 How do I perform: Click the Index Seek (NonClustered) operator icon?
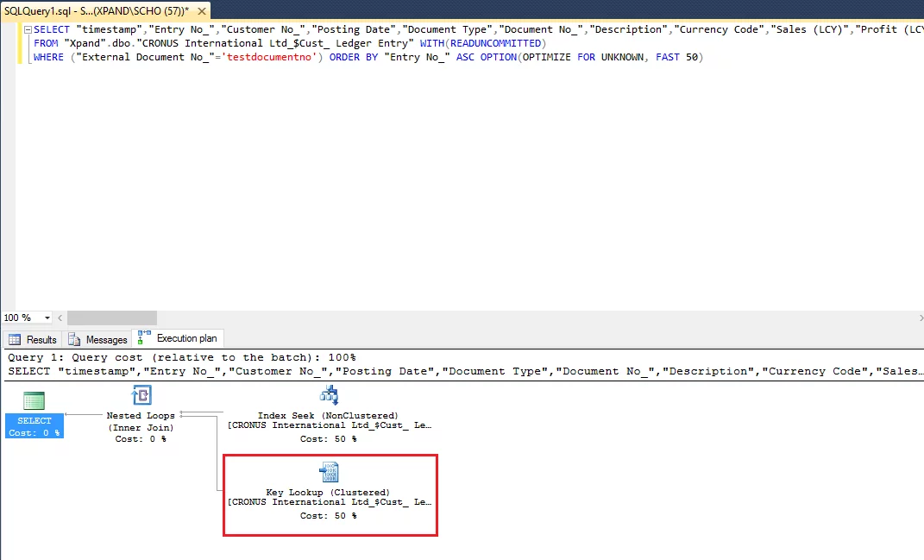tap(328, 396)
